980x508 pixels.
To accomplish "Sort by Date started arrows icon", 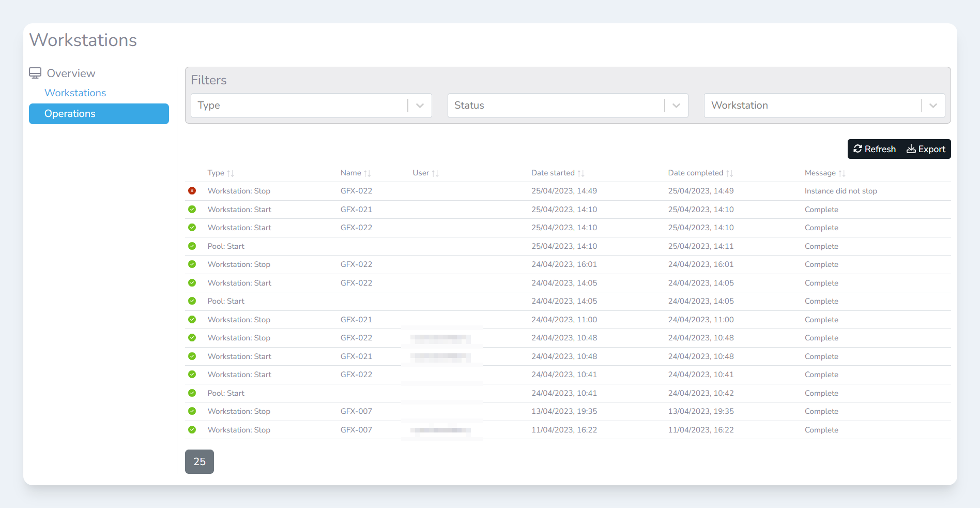I will tap(581, 173).
